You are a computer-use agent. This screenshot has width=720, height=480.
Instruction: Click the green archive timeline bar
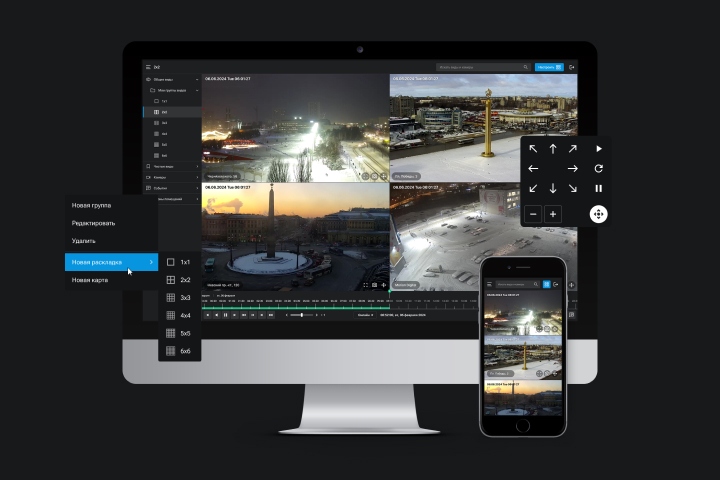296,307
